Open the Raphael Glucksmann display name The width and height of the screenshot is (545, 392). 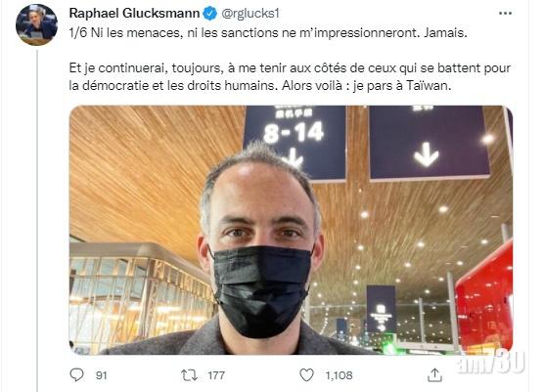tap(134, 13)
